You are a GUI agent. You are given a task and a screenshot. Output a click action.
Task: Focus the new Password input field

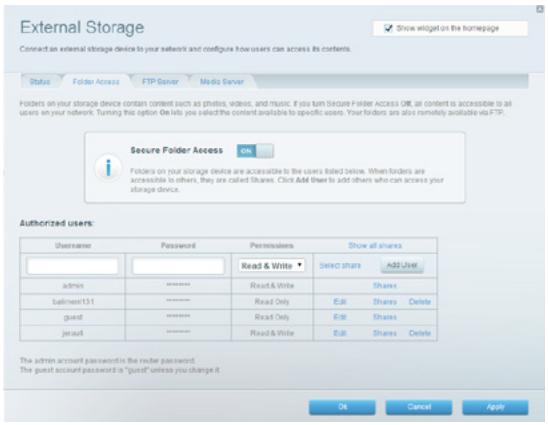coord(178,266)
